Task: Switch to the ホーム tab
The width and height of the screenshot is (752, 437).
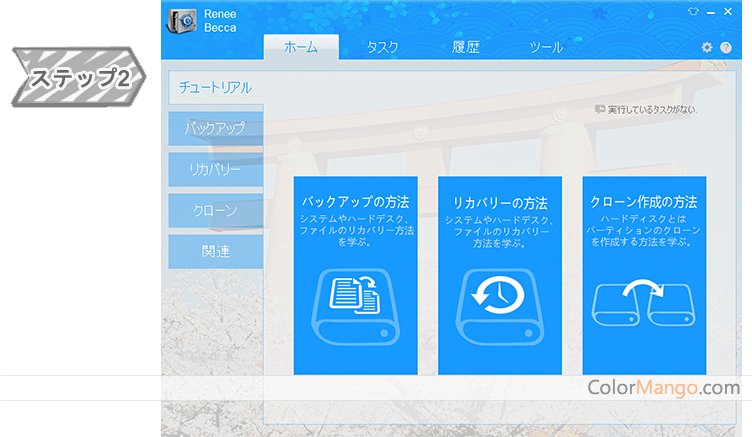Action: [x=301, y=47]
